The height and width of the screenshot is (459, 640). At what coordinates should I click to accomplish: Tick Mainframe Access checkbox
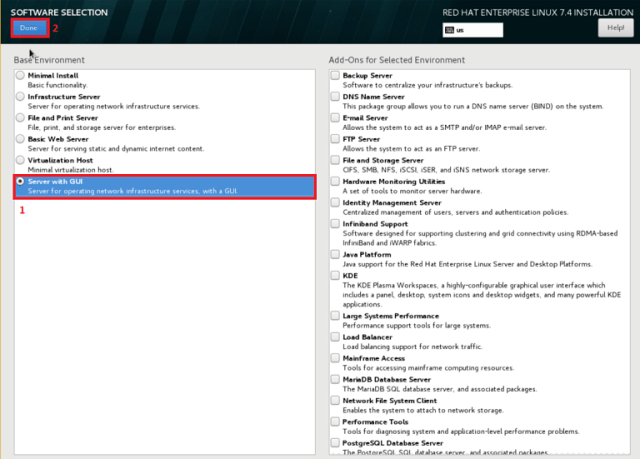click(x=335, y=358)
